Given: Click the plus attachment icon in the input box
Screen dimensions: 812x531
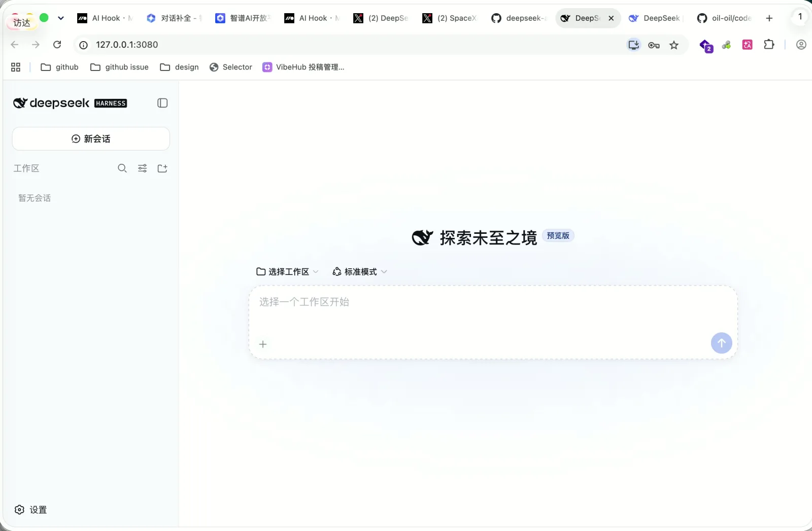Looking at the screenshot, I should [x=263, y=344].
